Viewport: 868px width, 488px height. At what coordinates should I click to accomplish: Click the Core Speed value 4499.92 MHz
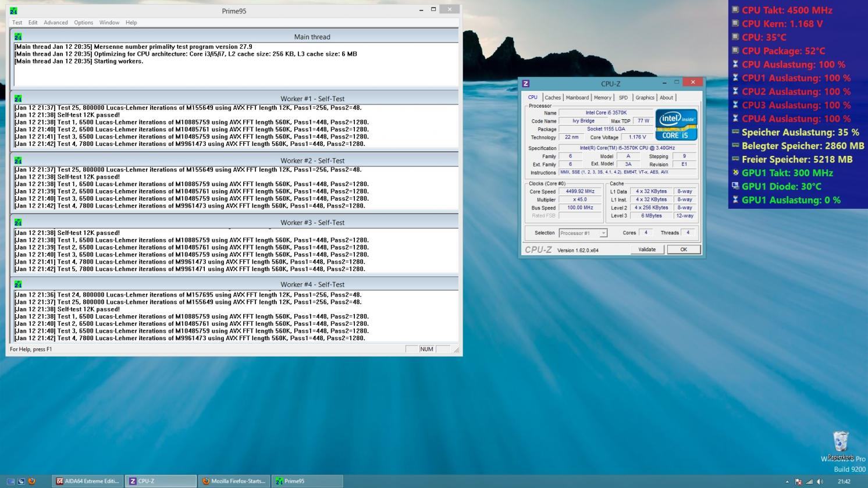pyautogui.click(x=580, y=191)
